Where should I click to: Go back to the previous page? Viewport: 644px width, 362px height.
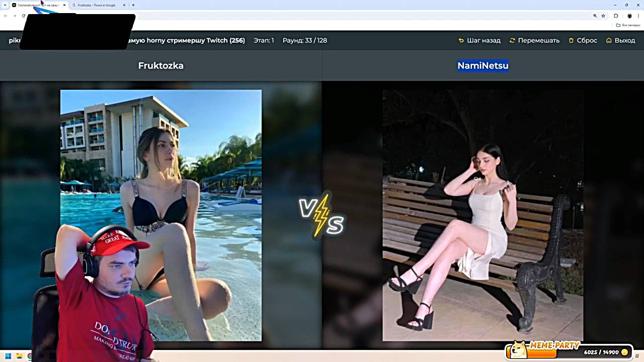(x=6, y=16)
